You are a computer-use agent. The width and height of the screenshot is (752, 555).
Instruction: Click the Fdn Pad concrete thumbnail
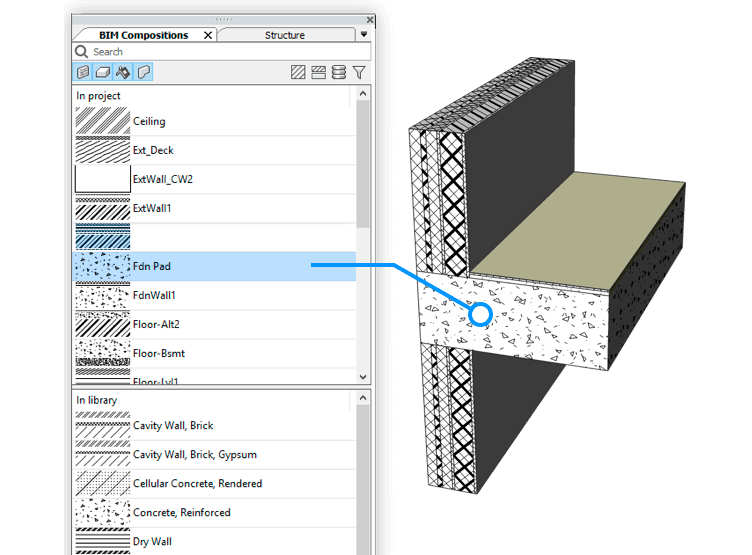tap(103, 266)
